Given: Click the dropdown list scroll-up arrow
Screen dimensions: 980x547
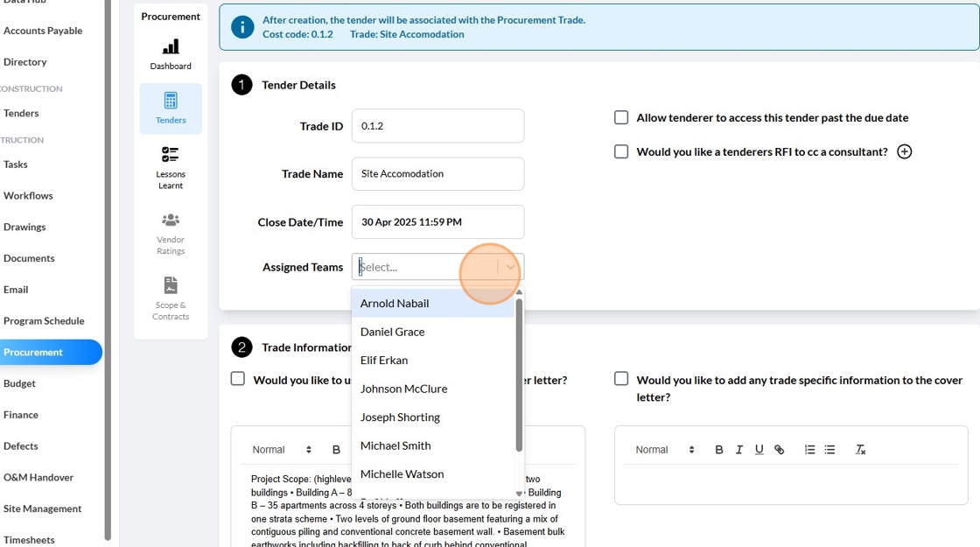Looking at the screenshot, I should 519,292.
